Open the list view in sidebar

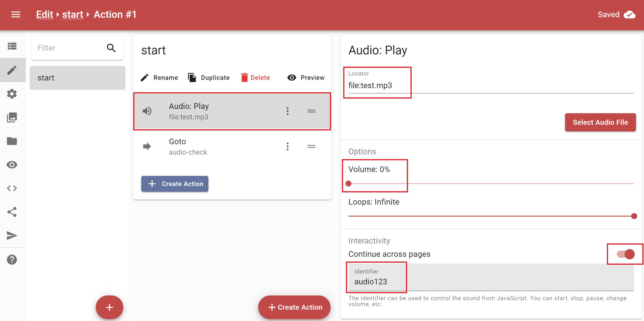click(12, 46)
